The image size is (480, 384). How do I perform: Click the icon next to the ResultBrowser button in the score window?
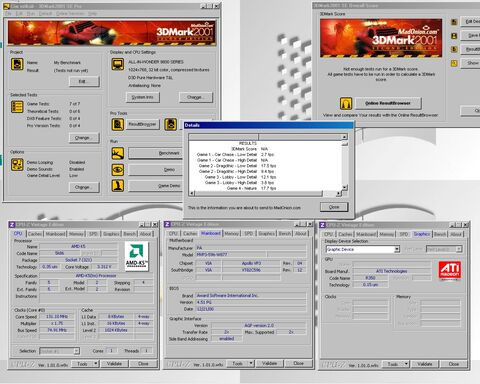(454, 49)
